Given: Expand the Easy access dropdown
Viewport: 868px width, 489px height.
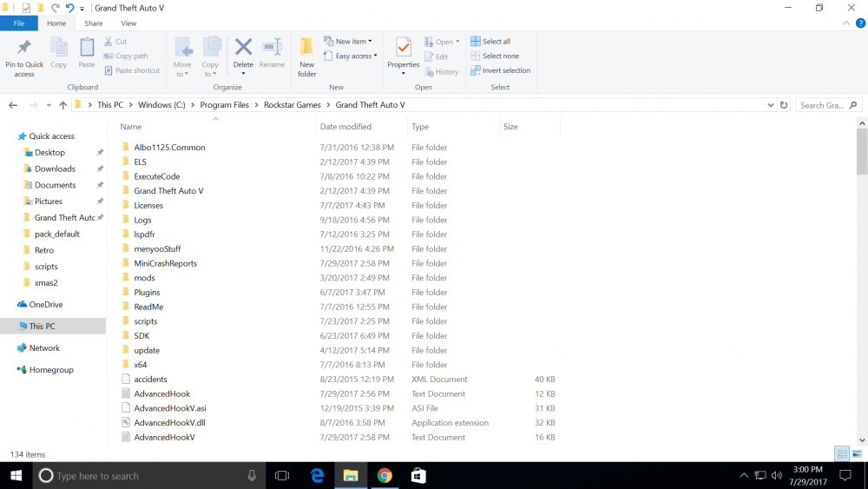Looking at the screenshot, I should 375,56.
